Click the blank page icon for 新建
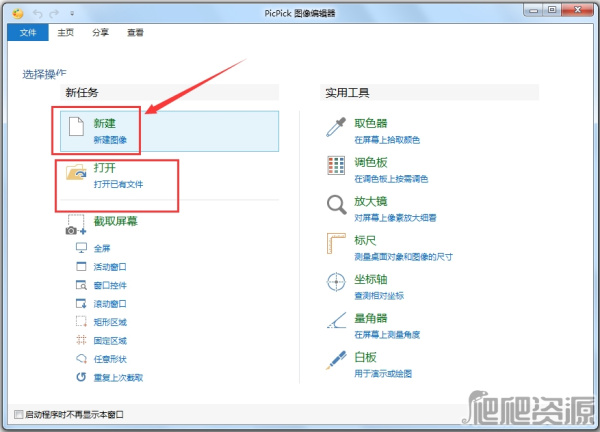The image size is (600, 432). point(76,126)
